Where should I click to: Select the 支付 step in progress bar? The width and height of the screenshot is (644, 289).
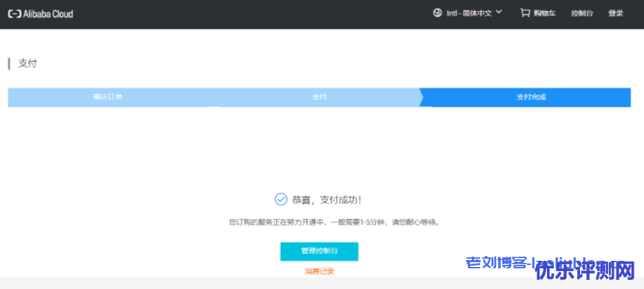(319, 97)
